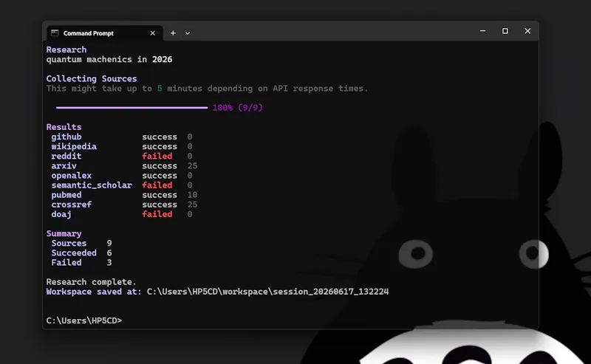The width and height of the screenshot is (591, 364).
Task: Click the Sources 9 summary line
Action: (81, 244)
